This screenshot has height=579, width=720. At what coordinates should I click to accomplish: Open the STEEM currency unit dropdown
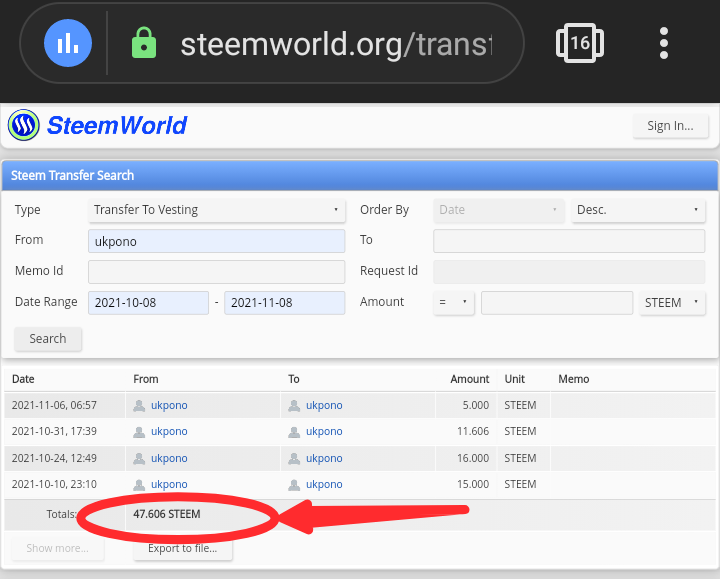pos(672,303)
